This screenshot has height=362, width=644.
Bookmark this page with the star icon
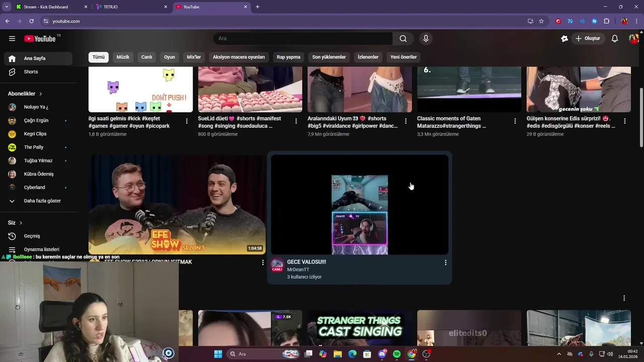(x=541, y=21)
